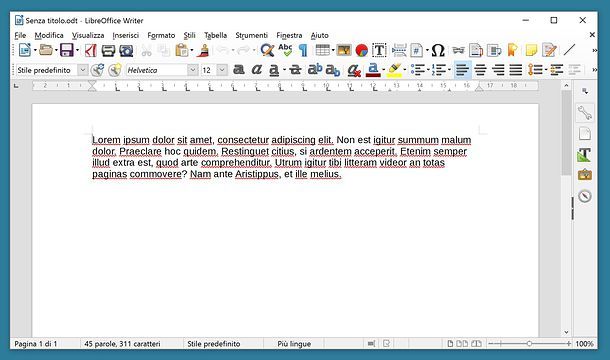Image resolution: width=610 pixels, height=360 pixels.
Task: Expand the paragraph style dropdown 'Stile predefinito'
Action: point(82,70)
